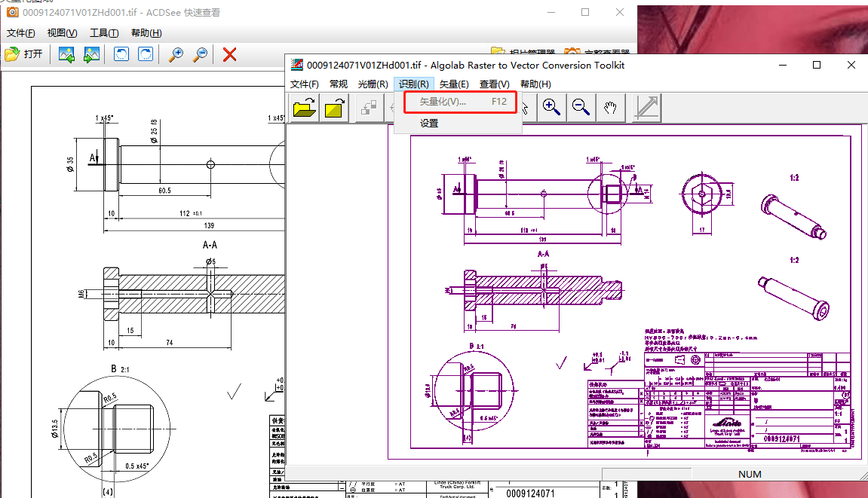
Task: Click the hexagon end view in Algolab drawing
Action: point(701,195)
